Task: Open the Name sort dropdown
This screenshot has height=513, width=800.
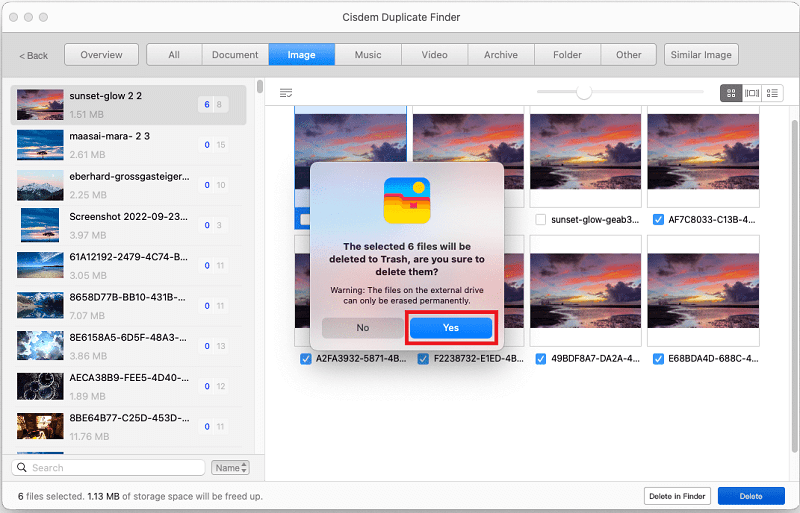Action: point(230,468)
